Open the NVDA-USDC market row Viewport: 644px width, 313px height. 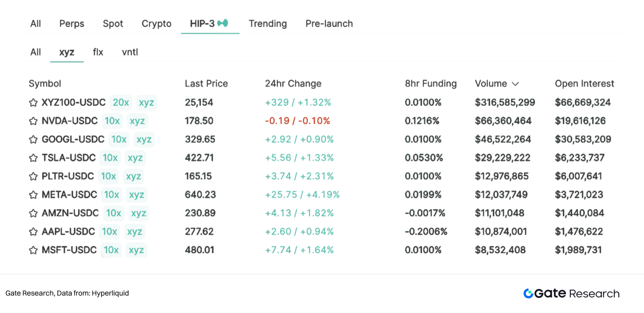pyautogui.click(x=70, y=121)
